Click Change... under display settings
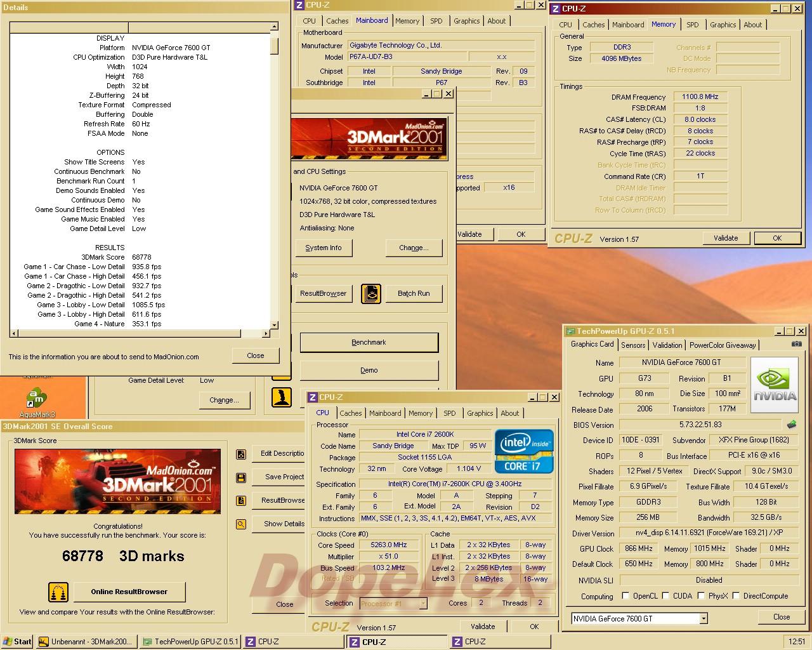Viewport: 812px width, 650px height. point(414,248)
